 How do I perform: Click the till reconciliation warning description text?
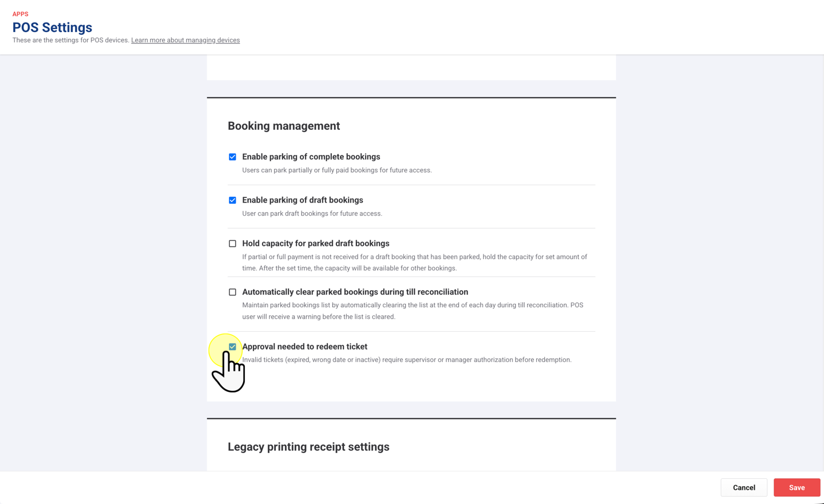(413, 311)
